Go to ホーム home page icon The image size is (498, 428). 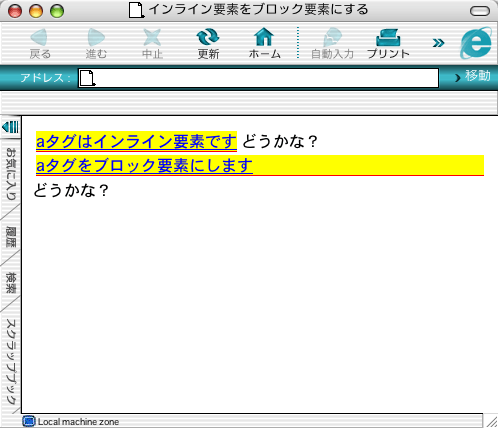click(264, 37)
